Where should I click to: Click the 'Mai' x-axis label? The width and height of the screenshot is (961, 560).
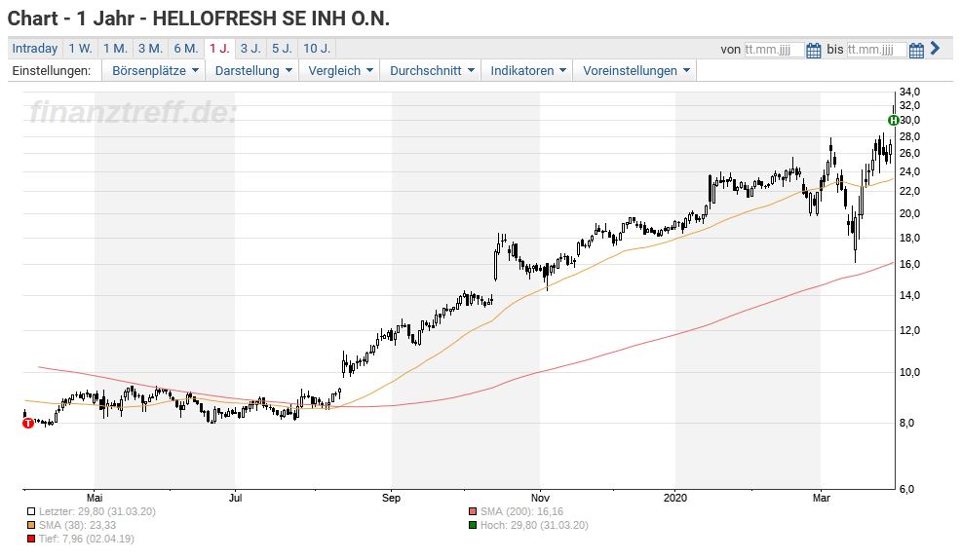(95, 498)
